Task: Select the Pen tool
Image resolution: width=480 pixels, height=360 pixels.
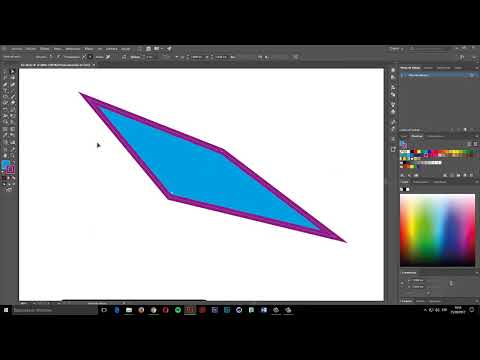Action: (5, 84)
